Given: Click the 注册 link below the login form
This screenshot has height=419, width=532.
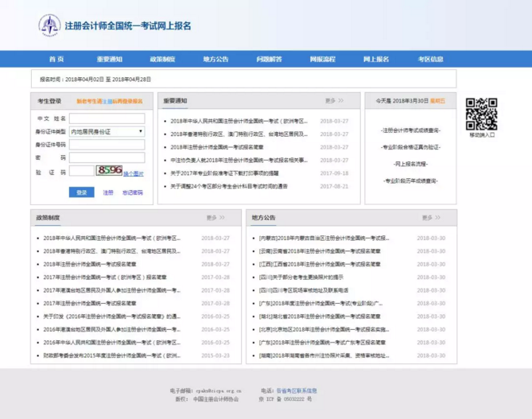Looking at the screenshot, I should point(108,192).
